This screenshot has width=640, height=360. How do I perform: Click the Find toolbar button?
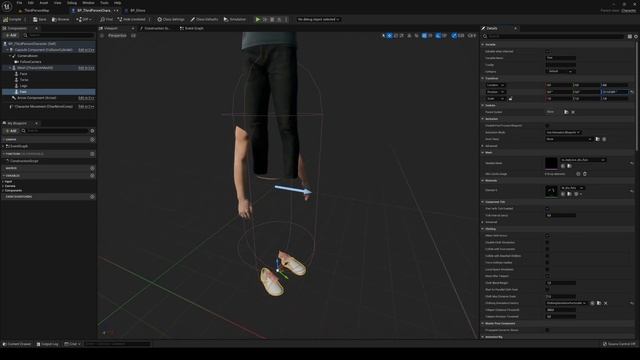click(x=107, y=19)
